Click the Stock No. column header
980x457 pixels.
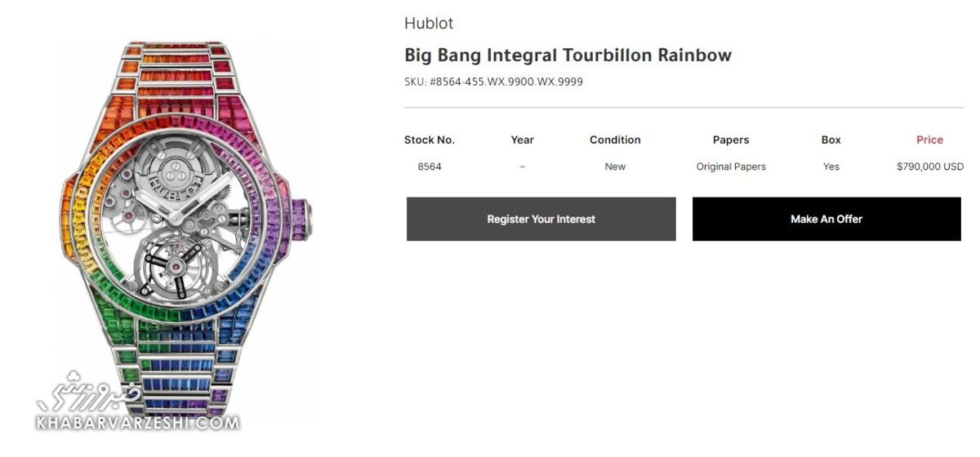click(430, 140)
